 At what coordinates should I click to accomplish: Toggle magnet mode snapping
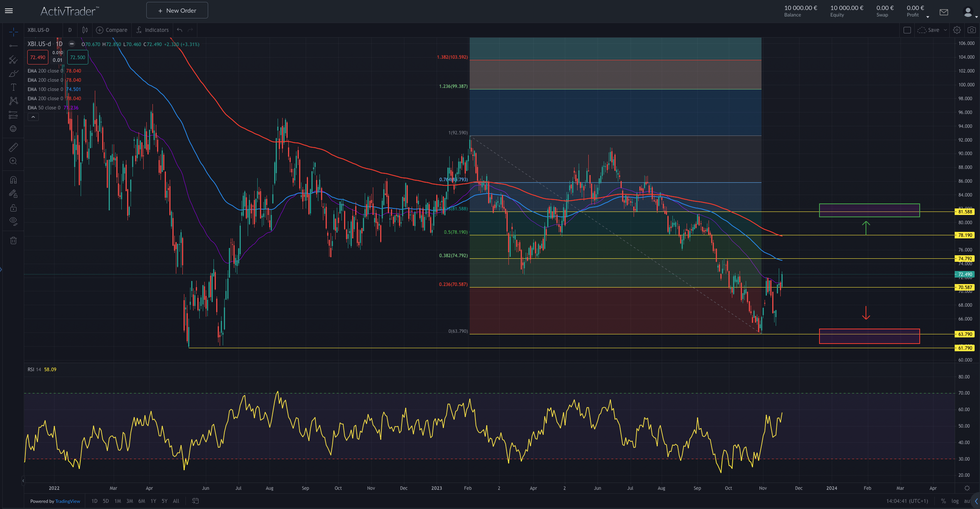point(13,180)
